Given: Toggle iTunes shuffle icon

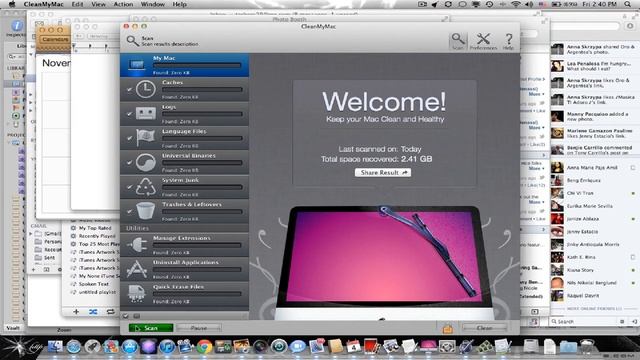Looking at the screenshot, I should [93, 312].
